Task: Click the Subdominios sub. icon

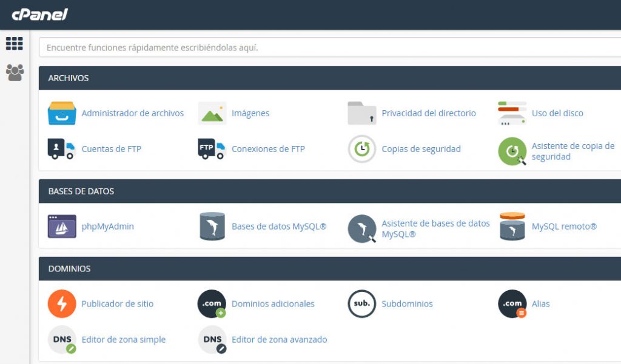Action: point(361,303)
